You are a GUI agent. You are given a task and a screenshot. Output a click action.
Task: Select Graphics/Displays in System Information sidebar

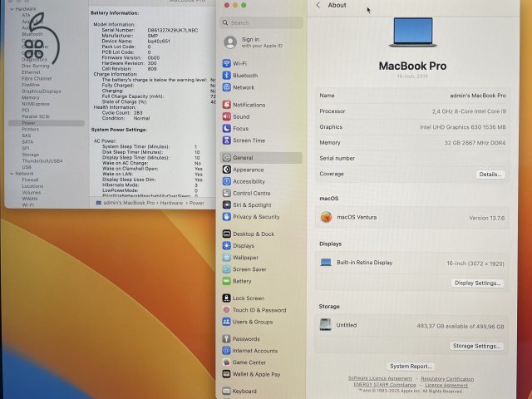coord(42,91)
